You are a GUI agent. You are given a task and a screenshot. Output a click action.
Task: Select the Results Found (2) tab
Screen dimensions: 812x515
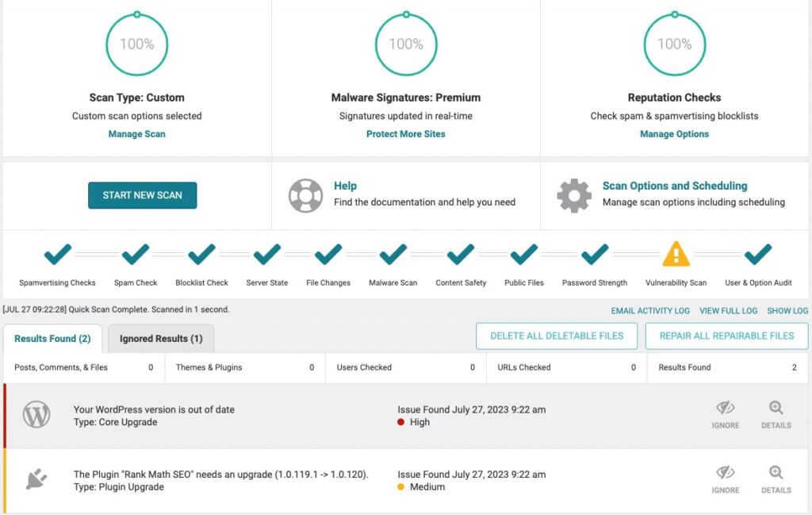point(52,339)
